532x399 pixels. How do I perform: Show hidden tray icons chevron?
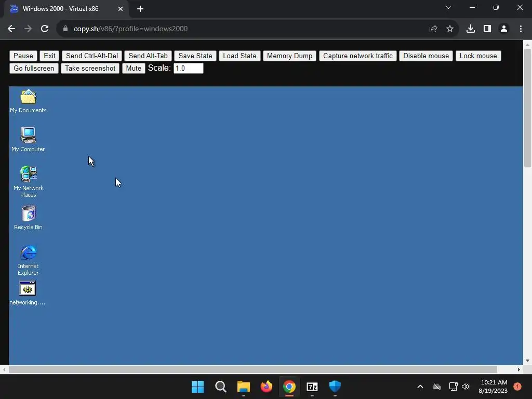click(x=420, y=387)
